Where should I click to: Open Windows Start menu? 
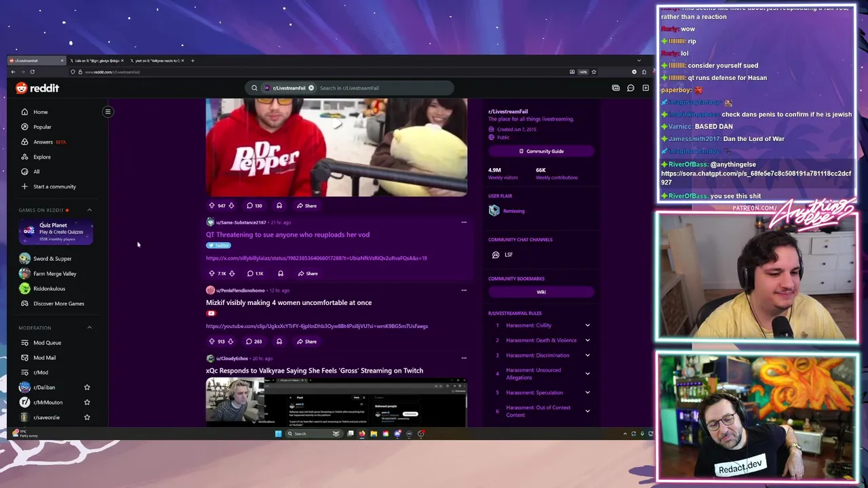[x=278, y=434]
